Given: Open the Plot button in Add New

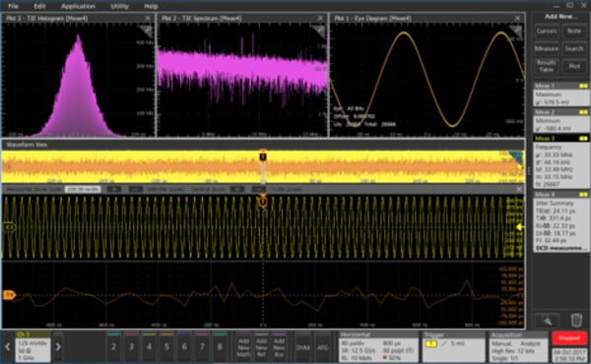Looking at the screenshot, I should [x=574, y=66].
